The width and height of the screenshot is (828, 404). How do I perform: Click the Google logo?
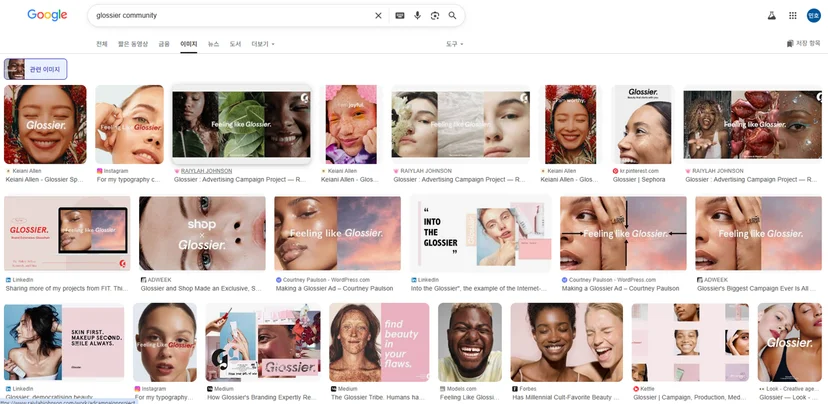pos(47,15)
